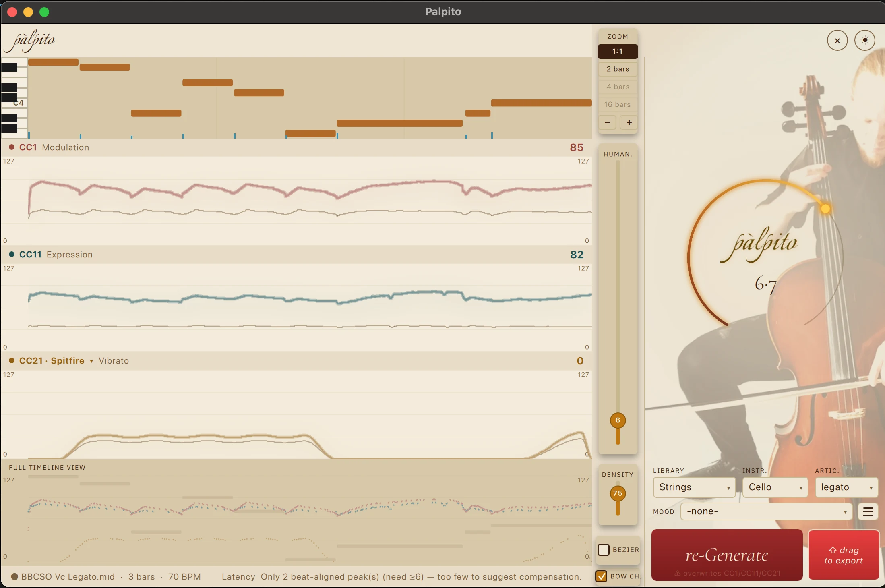Screen dimensions: 885x588
Task: Click the Latency status message
Action: point(401,577)
